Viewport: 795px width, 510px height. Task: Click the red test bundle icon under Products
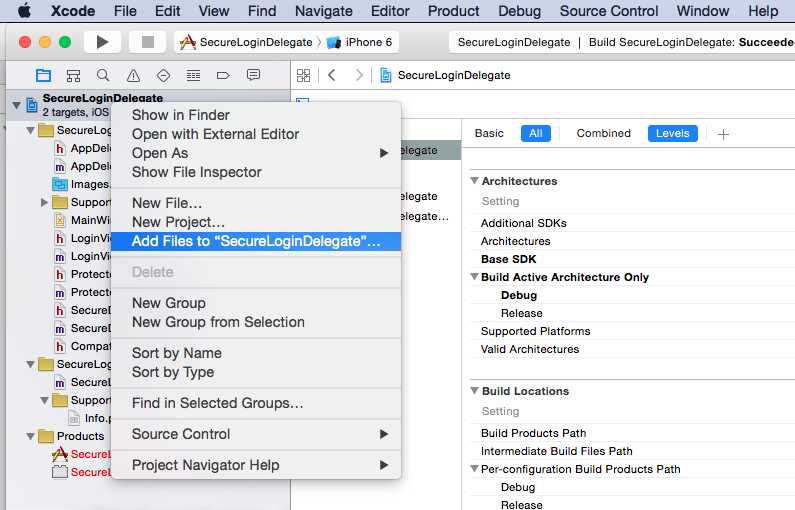pos(60,471)
